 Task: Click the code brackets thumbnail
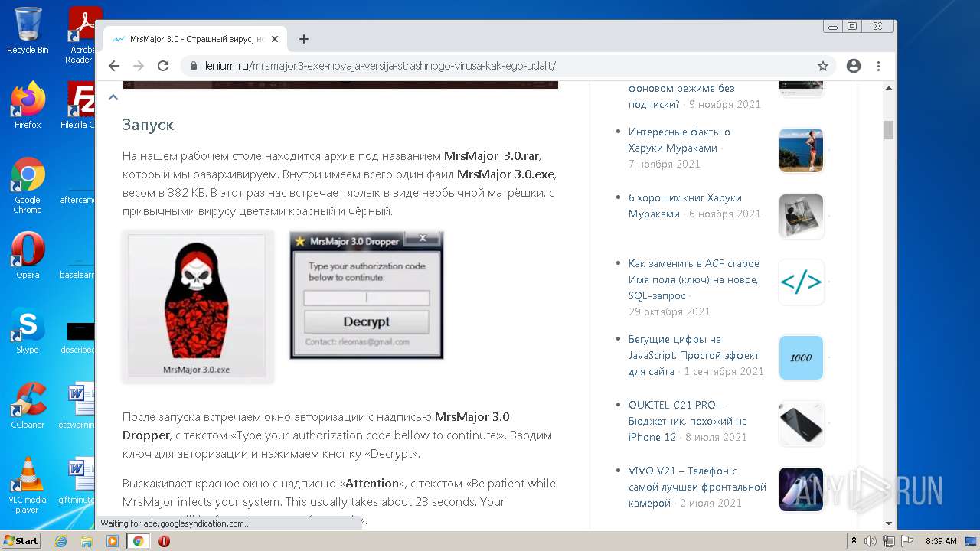click(801, 282)
